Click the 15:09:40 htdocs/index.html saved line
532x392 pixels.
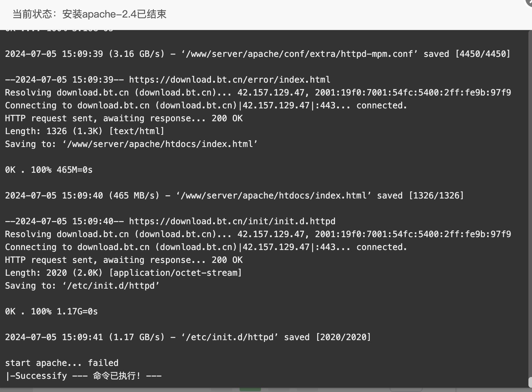point(234,196)
